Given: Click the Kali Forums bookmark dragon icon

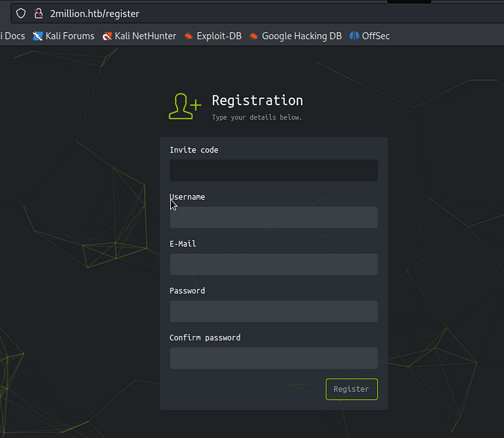Looking at the screenshot, I should pos(37,36).
